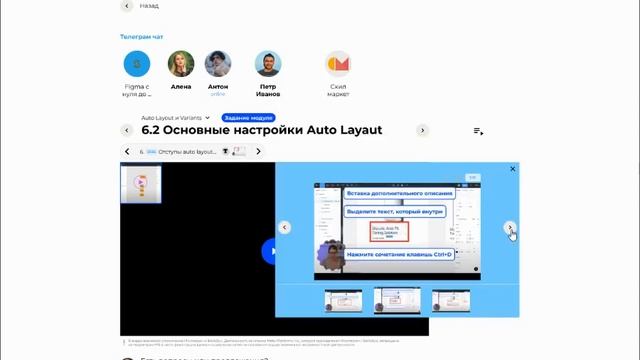Click the Антон name label

(218, 87)
